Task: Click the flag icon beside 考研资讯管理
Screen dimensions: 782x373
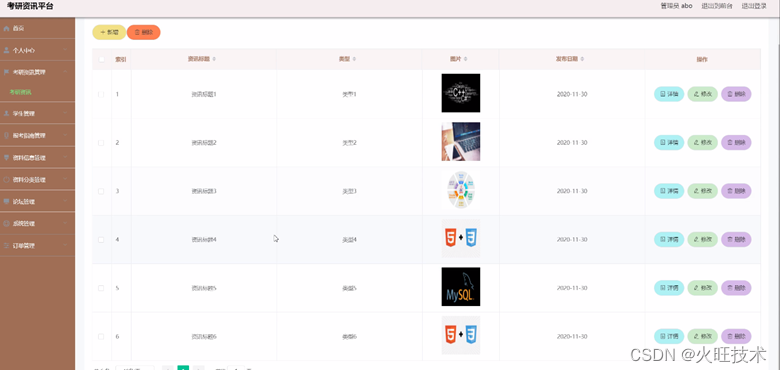Action: tap(6, 72)
